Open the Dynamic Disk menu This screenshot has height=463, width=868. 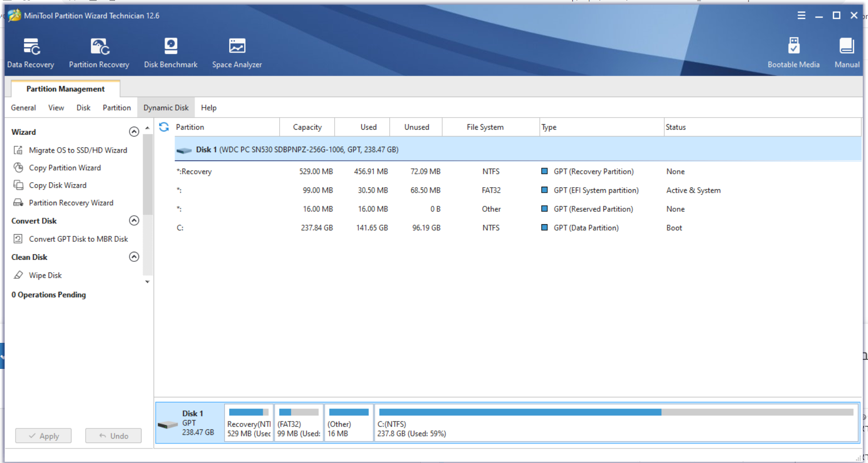click(166, 108)
